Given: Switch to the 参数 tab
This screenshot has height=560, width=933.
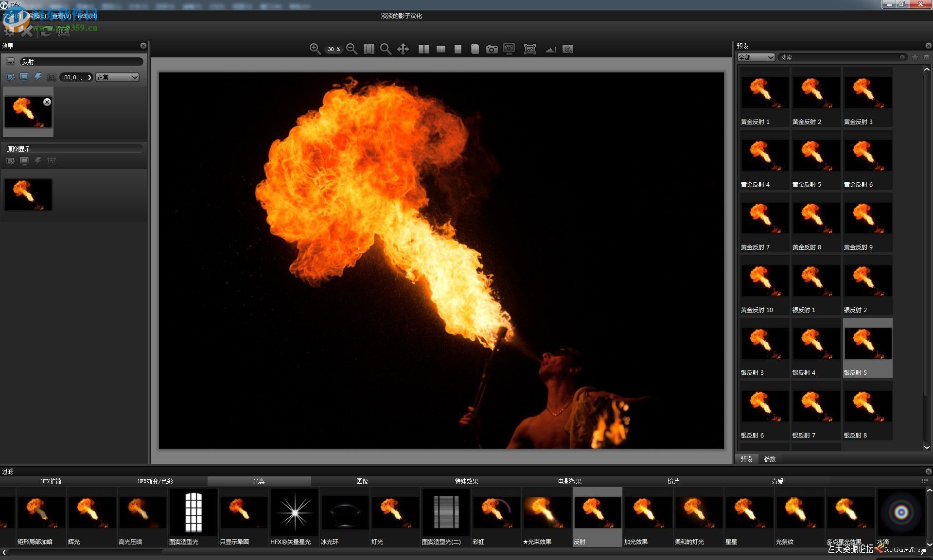Looking at the screenshot, I should tap(769, 459).
